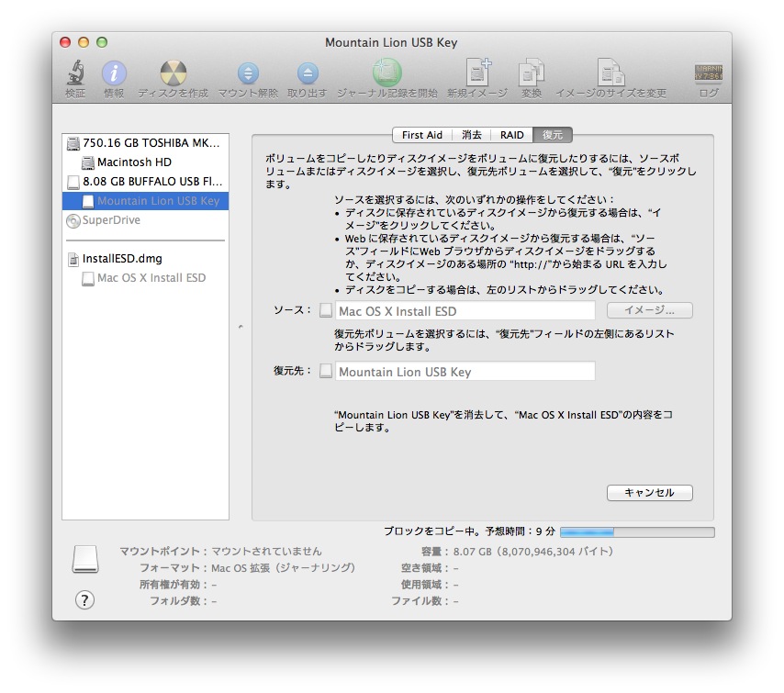Click the splitter handle beside the sidebar
The height and width of the screenshot is (693, 784).
(x=241, y=327)
